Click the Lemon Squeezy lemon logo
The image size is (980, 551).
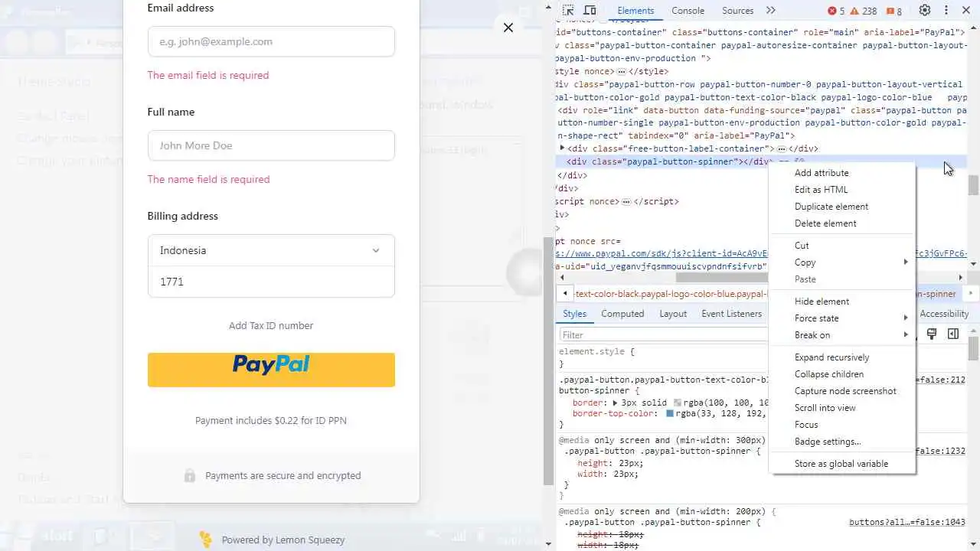(x=205, y=540)
